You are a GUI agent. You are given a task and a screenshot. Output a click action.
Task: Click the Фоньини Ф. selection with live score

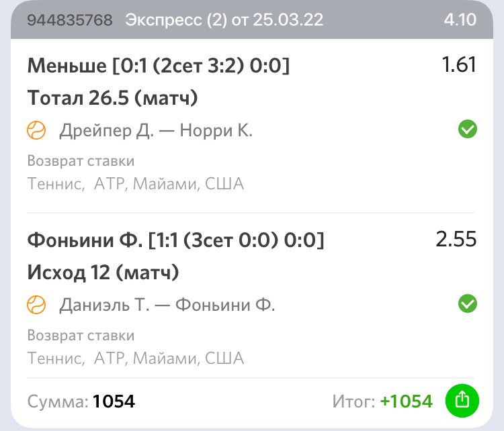[x=175, y=240]
